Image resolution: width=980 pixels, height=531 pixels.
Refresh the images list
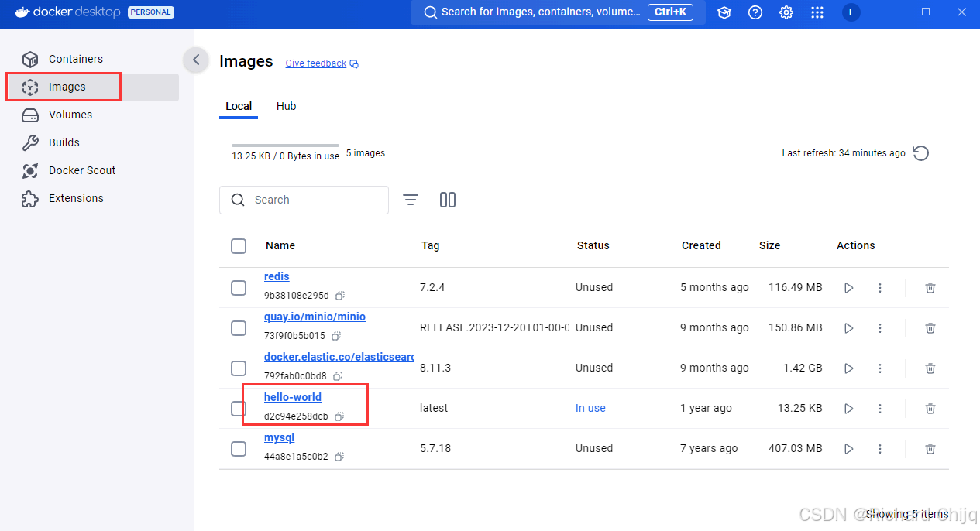pyautogui.click(x=920, y=153)
